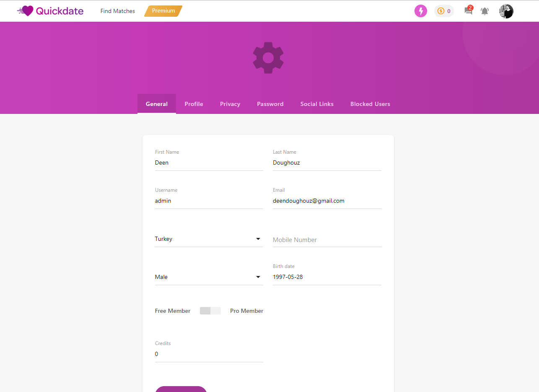This screenshot has height=392, width=539.
Task: Open the Privacy tab
Action: point(230,104)
